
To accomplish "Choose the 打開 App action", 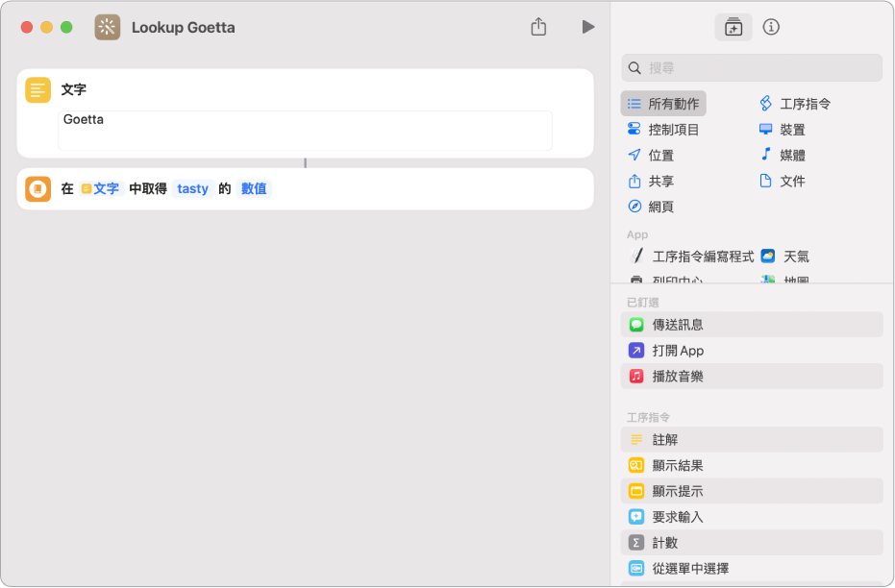I will tap(752, 350).
